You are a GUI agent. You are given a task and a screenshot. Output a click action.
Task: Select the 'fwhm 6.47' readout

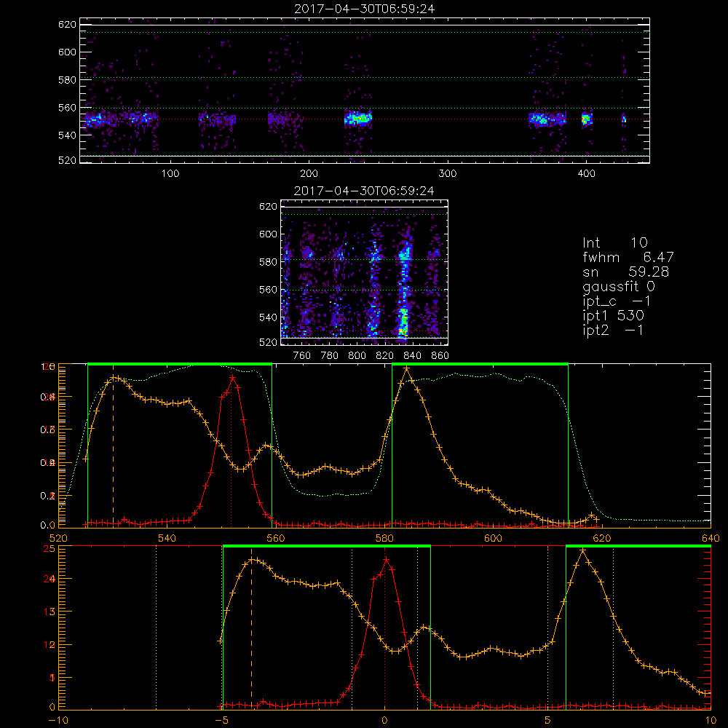(628, 257)
